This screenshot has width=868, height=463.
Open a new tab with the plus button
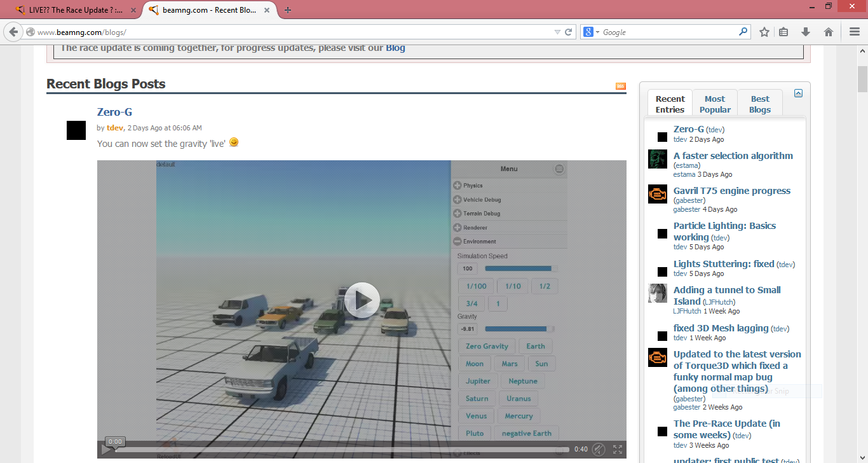click(x=288, y=10)
